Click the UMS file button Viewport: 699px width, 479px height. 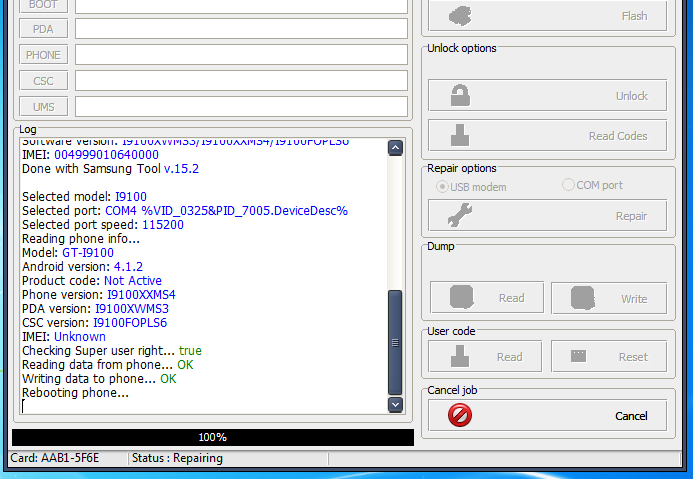pos(44,107)
